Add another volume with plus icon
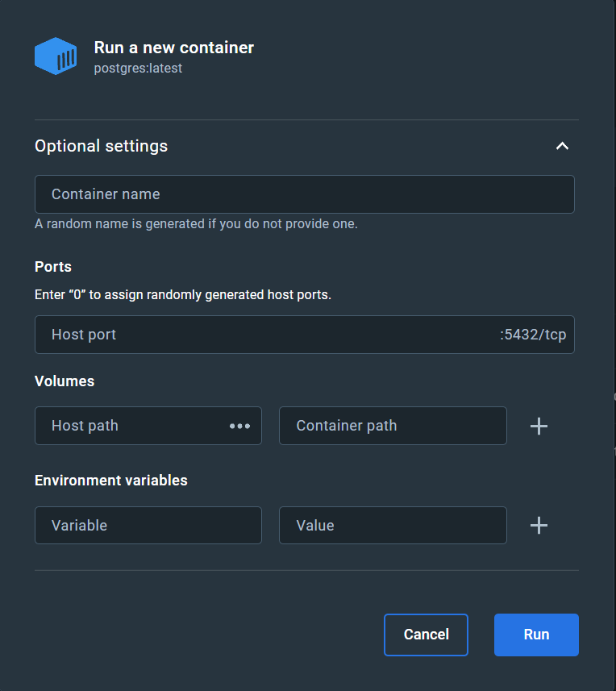Image resolution: width=616 pixels, height=691 pixels. 539,427
